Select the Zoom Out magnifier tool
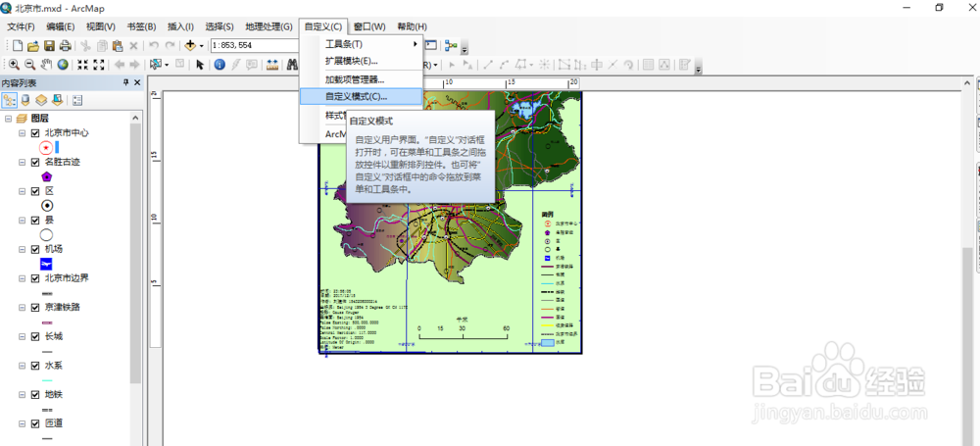 [x=29, y=65]
